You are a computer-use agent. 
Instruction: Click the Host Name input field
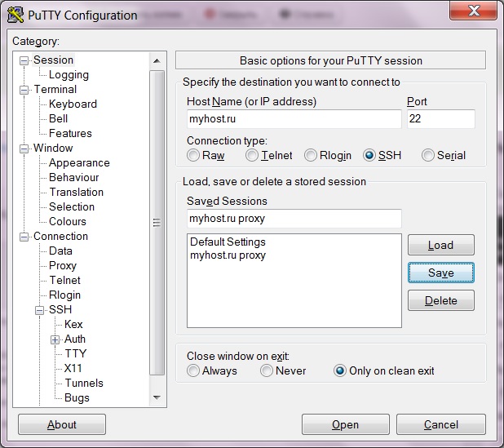294,118
